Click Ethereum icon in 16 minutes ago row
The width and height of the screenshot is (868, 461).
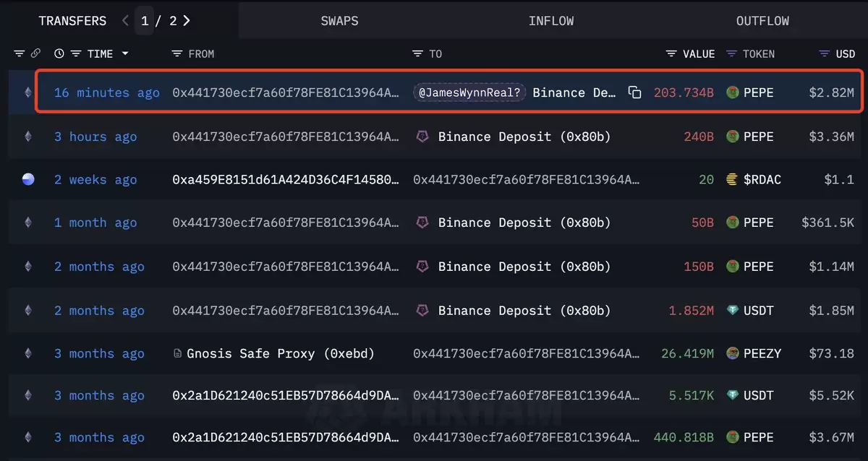point(28,92)
